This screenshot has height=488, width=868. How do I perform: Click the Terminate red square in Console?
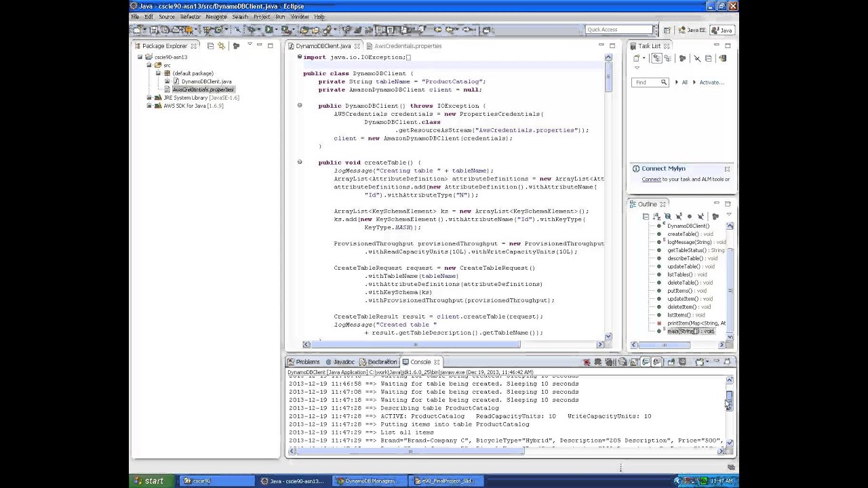tap(587, 362)
